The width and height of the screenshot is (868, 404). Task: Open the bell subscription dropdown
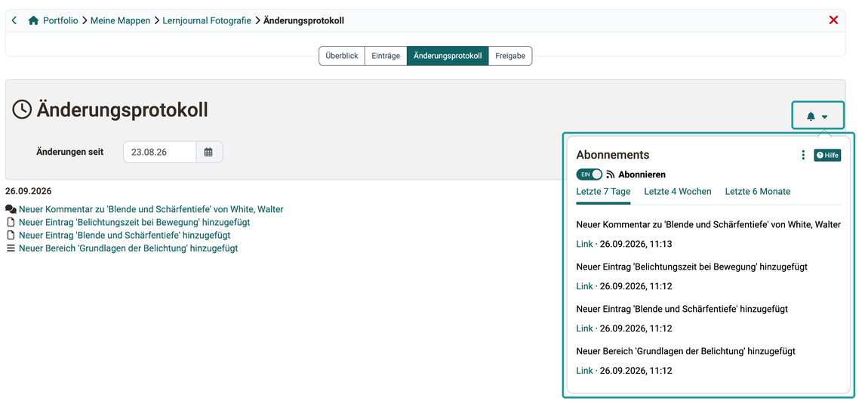tap(817, 116)
